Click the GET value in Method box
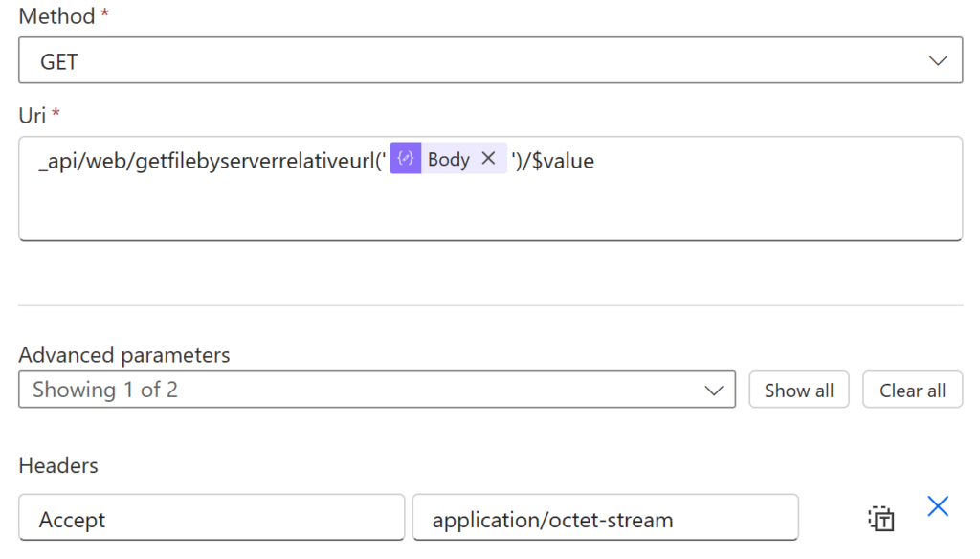This screenshot has height=559, width=980. pyautogui.click(x=59, y=62)
